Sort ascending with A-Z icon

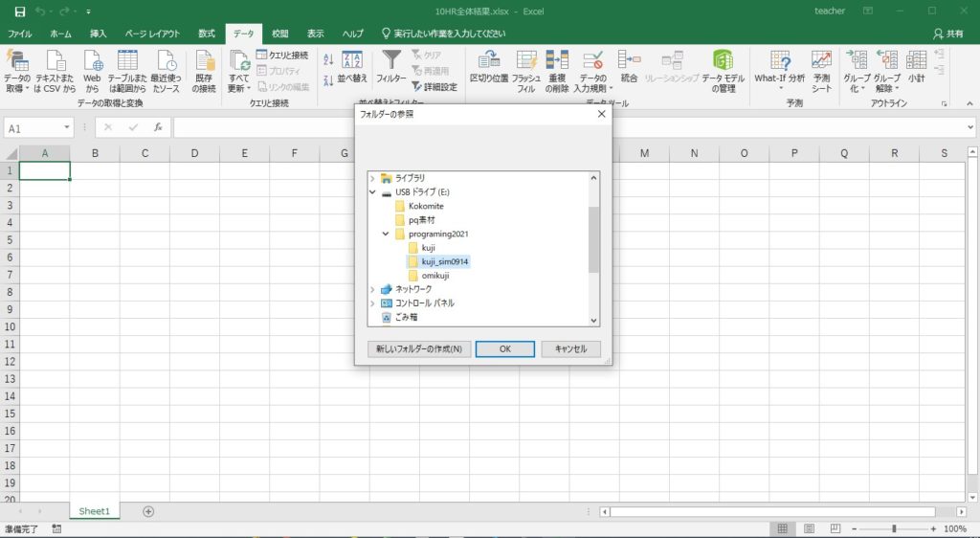pos(328,60)
